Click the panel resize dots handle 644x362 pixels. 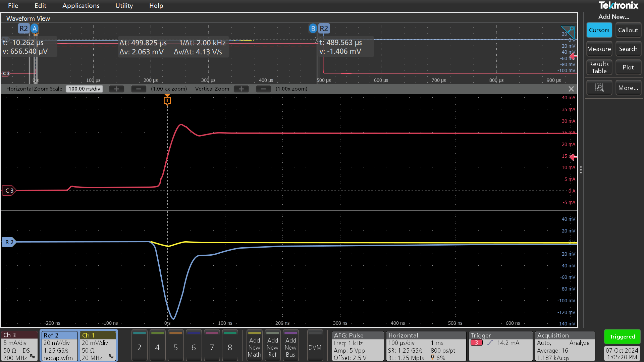coord(581,170)
